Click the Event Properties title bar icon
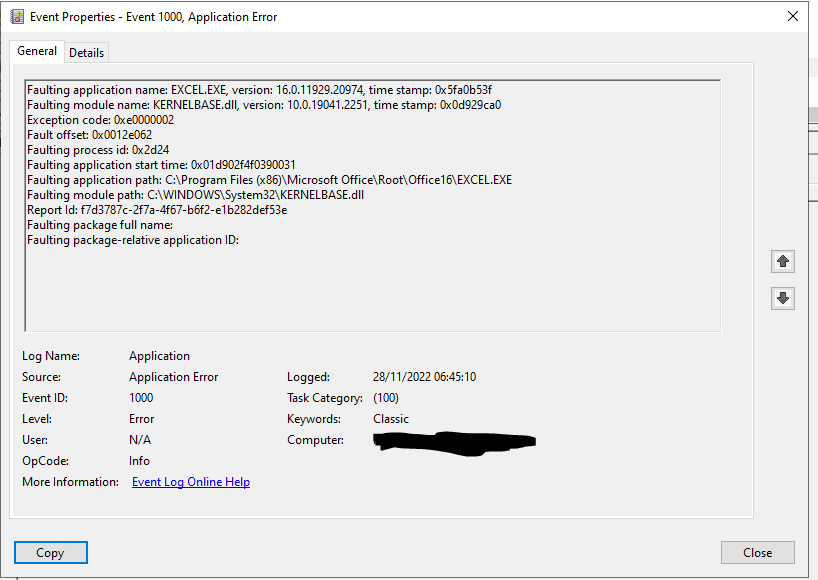818x580 pixels. [x=17, y=17]
